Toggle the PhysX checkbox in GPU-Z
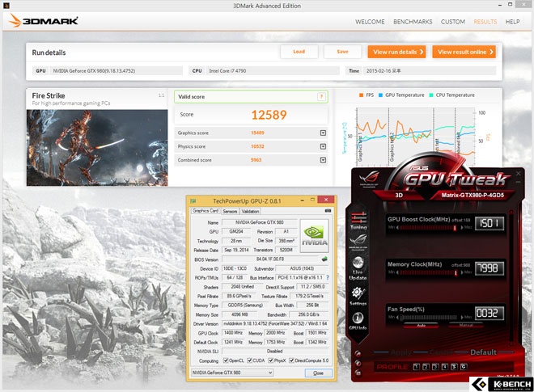The height and width of the screenshot is (392, 534). coord(271,360)
